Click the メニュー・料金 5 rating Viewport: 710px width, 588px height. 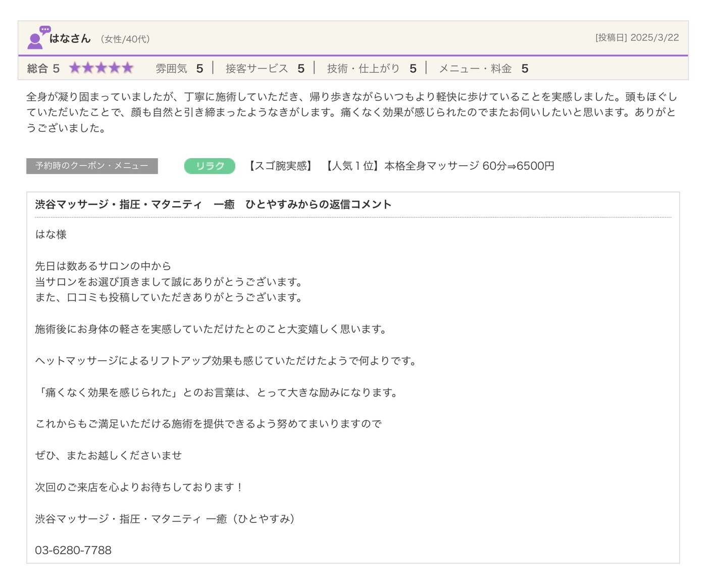point(484,68)
